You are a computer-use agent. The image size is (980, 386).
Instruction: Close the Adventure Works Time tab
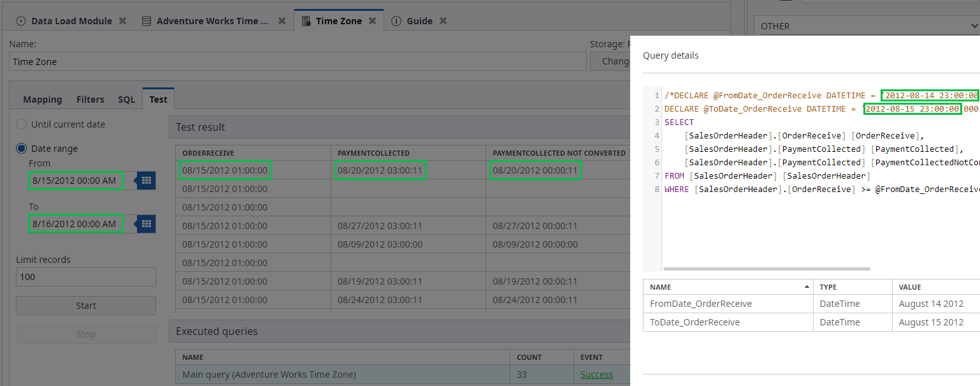point(282,21)
